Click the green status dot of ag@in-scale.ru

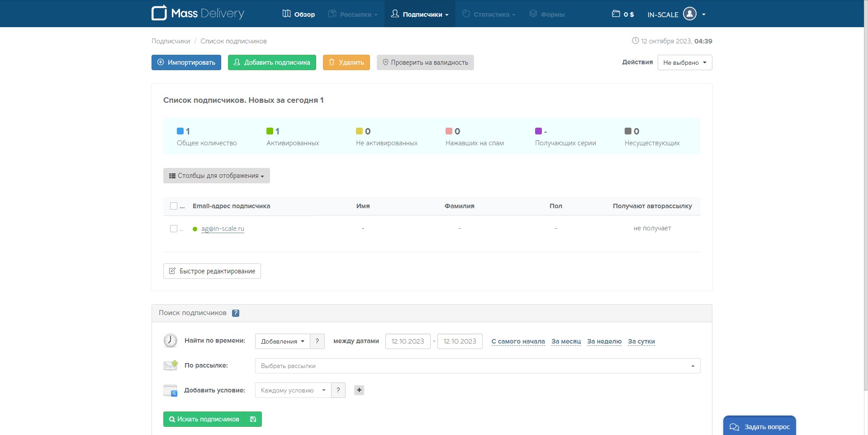[195, 229]
